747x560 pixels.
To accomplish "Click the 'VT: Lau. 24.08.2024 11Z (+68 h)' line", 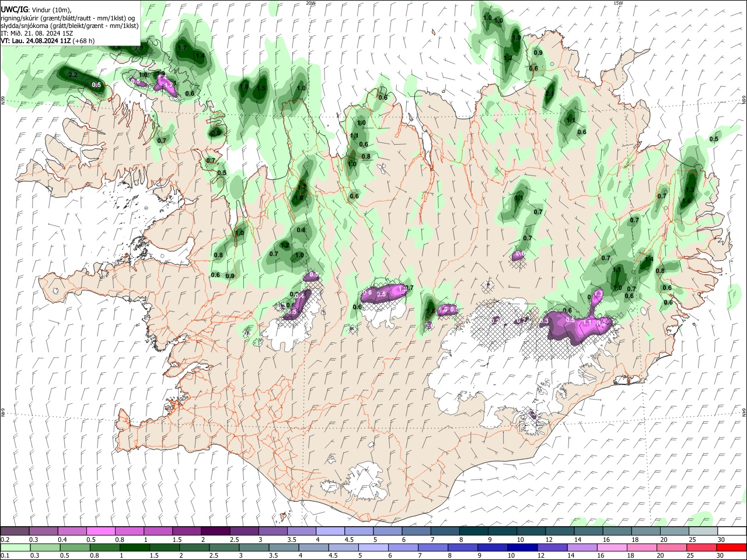I will coord(48,41).
